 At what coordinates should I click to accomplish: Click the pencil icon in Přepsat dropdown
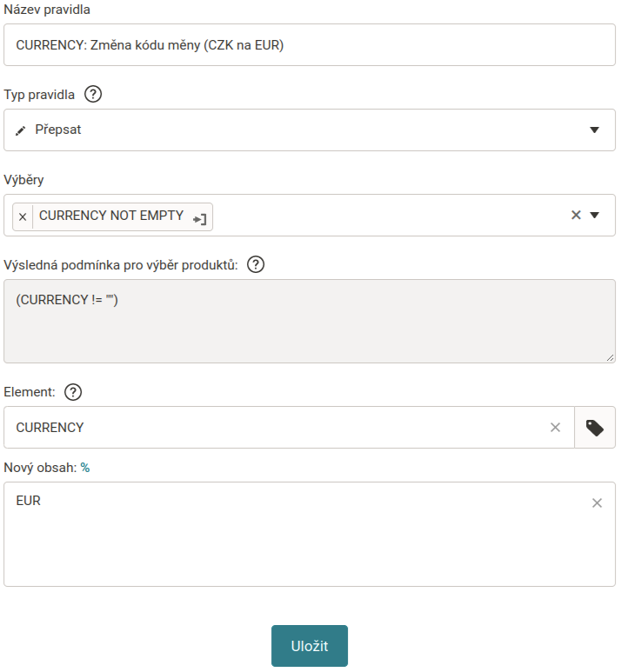click(22, 130)
